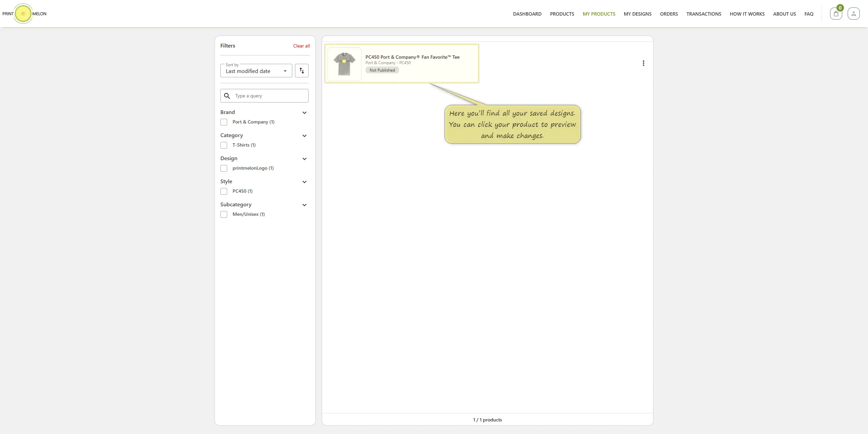Click the cart count badge showing 0

point(840,8)
